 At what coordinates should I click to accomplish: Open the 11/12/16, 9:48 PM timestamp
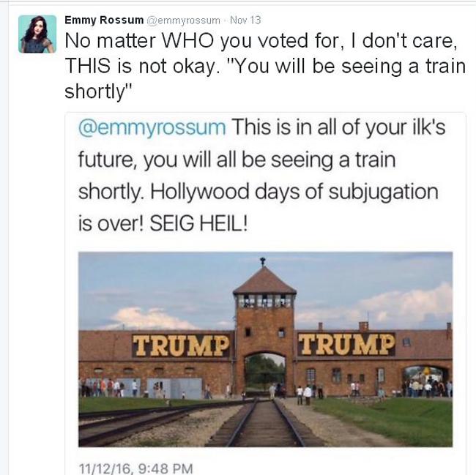pyautogui.click(x=135, y=468)
